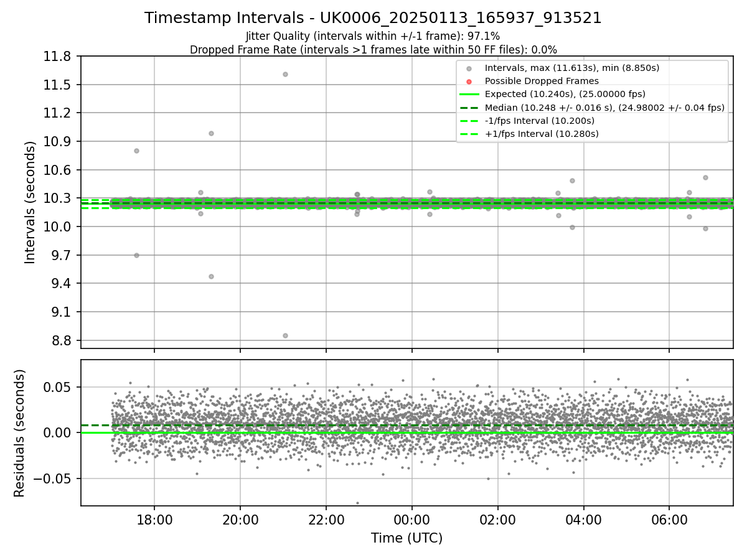Click the 'Residuals (seconds)' y-axis label
Viewport: 747px width, 560px height.
click(19, 433)
